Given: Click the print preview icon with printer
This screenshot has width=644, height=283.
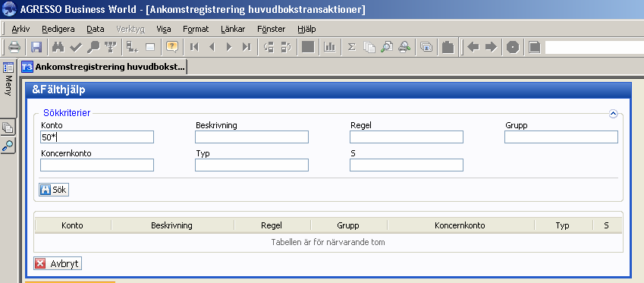Looking at the screenshot, I should click(x=404, y=47).
